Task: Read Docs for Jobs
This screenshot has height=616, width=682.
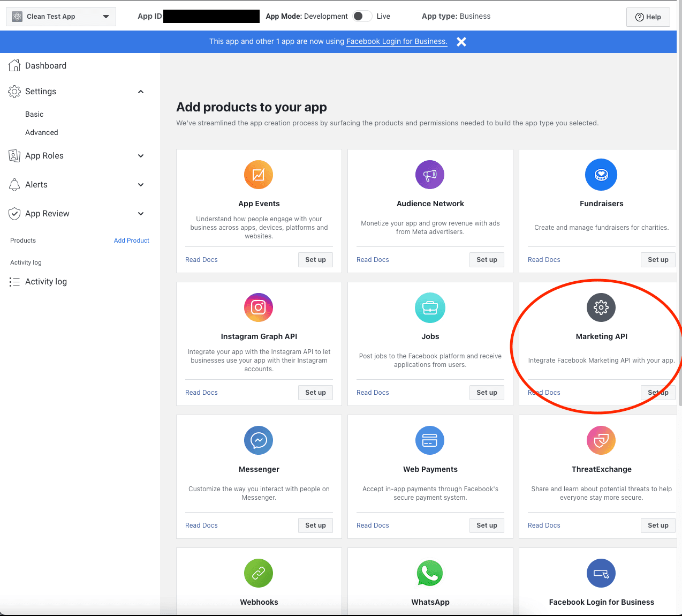Action: [373, 393]
